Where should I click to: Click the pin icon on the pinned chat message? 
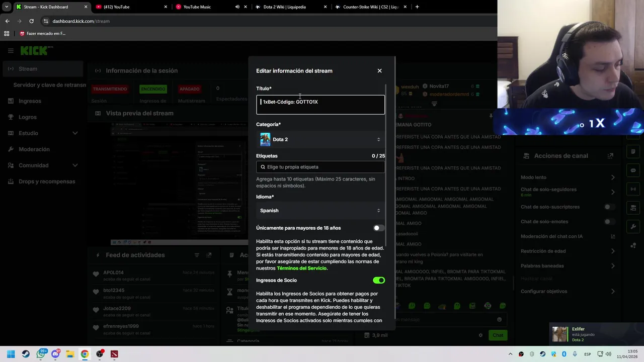point(491,116)
